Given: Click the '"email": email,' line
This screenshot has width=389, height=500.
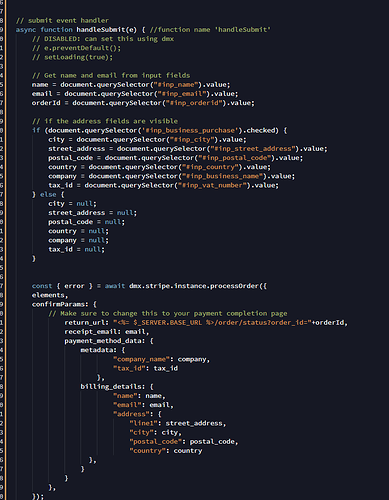Looking at the screenshot, I should tap(143, 405).
